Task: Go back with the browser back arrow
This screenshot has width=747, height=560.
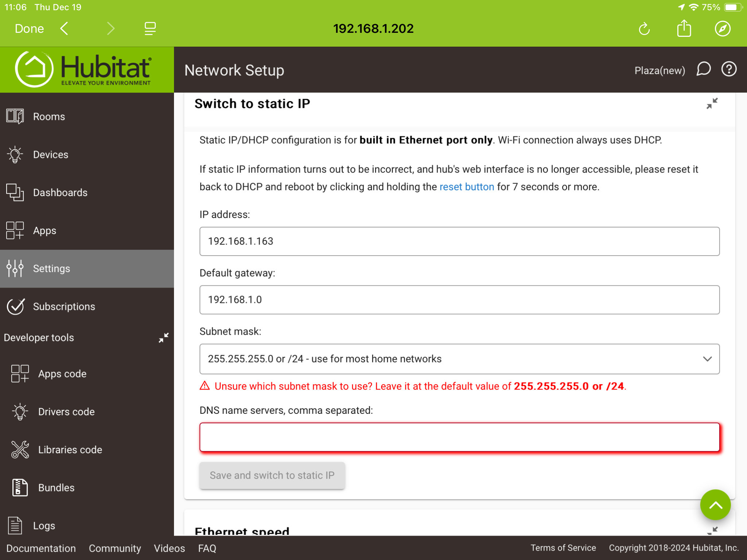Action: [x=64, y=28]
